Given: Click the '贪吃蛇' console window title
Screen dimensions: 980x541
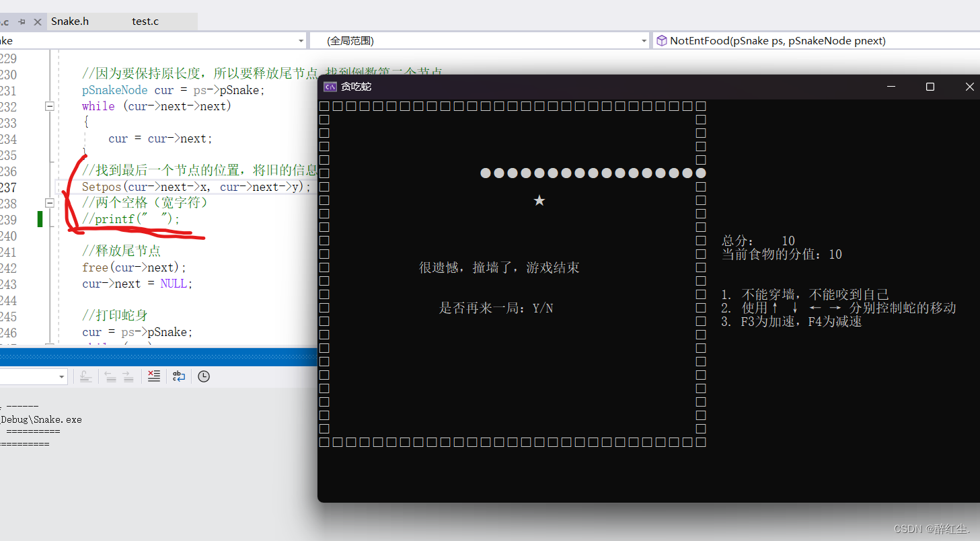Looking at the screenshot, I should [356, 87].
